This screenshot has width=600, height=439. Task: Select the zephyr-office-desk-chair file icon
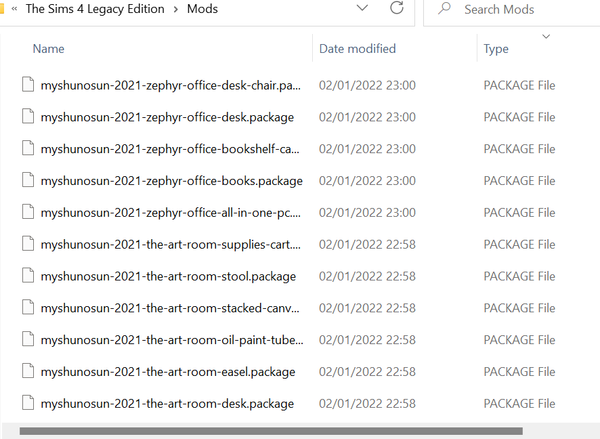[x=28, y=85]
